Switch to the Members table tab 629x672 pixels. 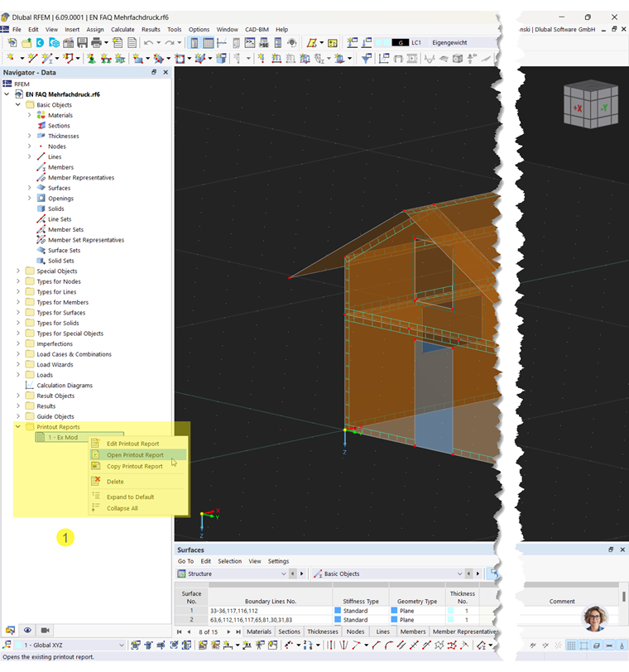(x=413, y=631)
